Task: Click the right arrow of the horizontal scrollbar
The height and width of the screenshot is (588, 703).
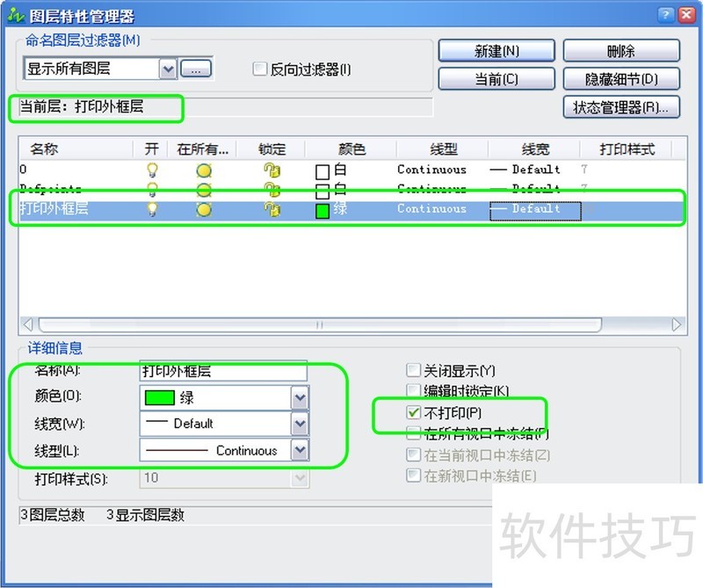Action: point(677,324)
